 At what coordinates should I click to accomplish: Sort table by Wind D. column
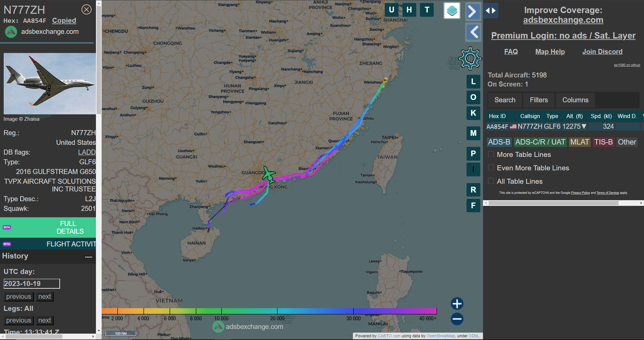627,116
